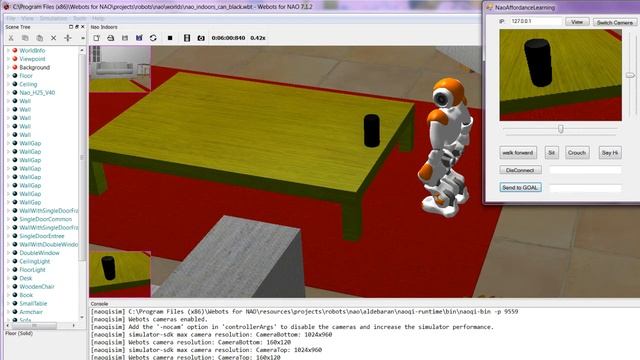Click the blue Revert World icon
The height and width of the screenshot is (360, 640).
[x=139, y=38]
